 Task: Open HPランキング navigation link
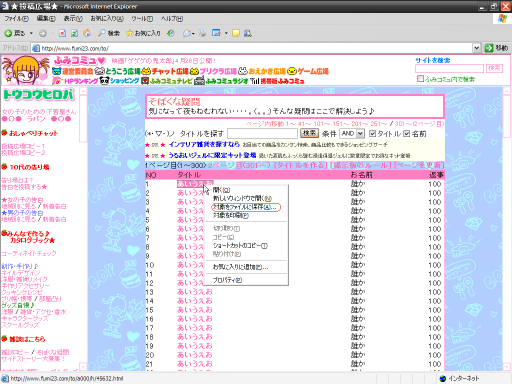click(75, 81)
